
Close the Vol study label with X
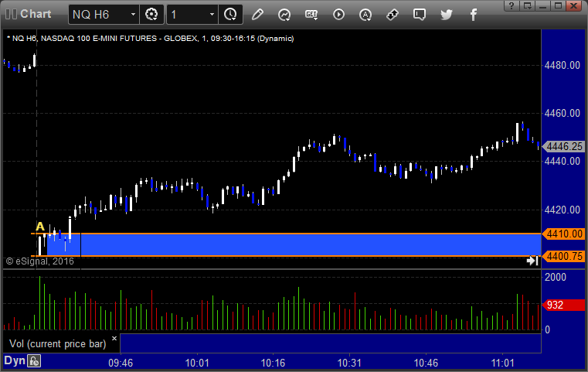click(114, 338)
